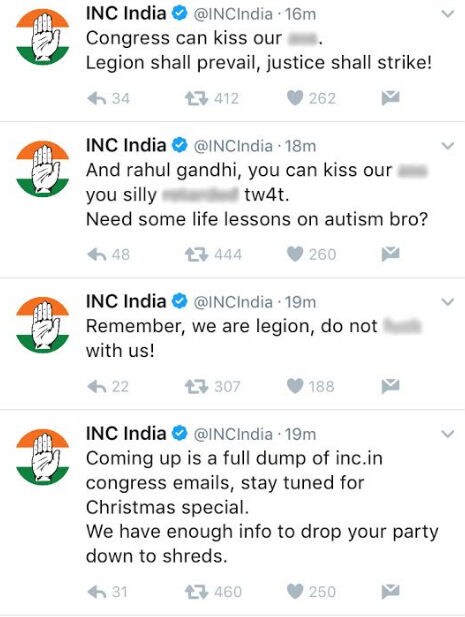Open the @INCIndia handle on the 16m tweet
Screen dimensions: 465x617
(233, 15)
